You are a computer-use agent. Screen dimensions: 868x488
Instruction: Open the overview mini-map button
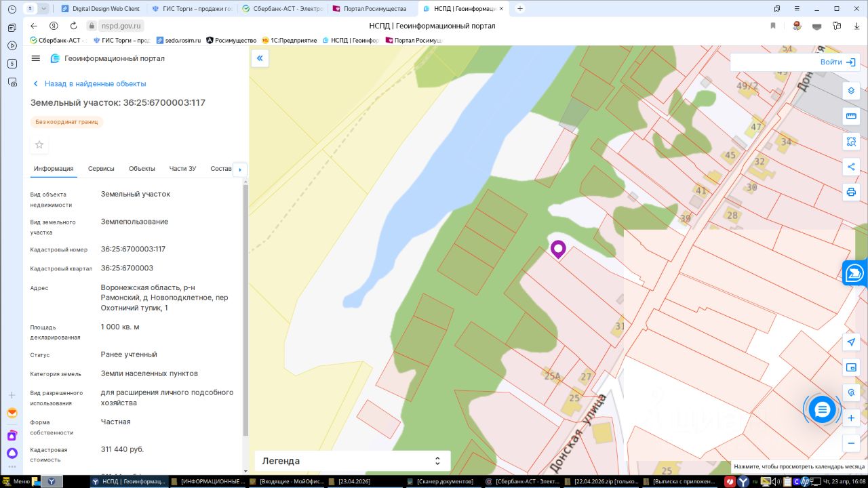pyautogui.click(x=851, y=367)
